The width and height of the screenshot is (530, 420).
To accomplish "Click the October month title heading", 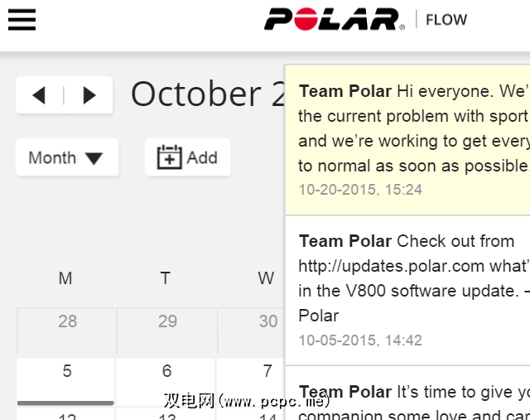I will 207,94.
